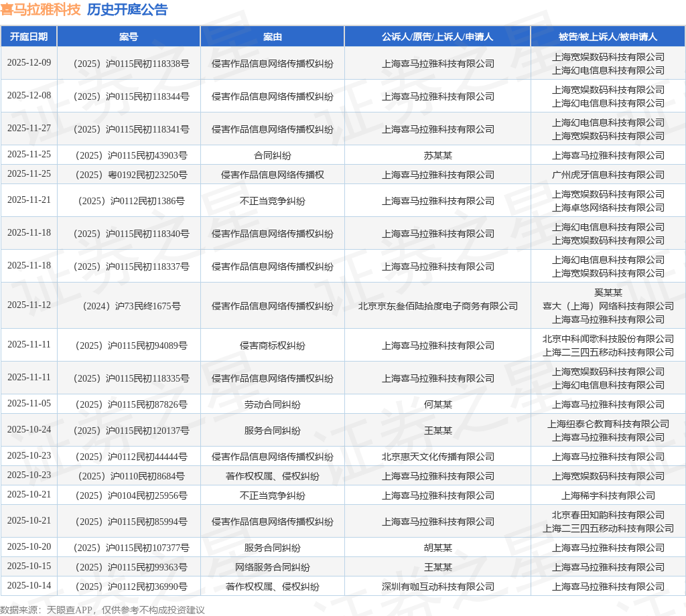The height and width of the screenshot is (616, 686).
Task: Click the 数据来源 天眼查APP footnote
Action: coord(102,610)
